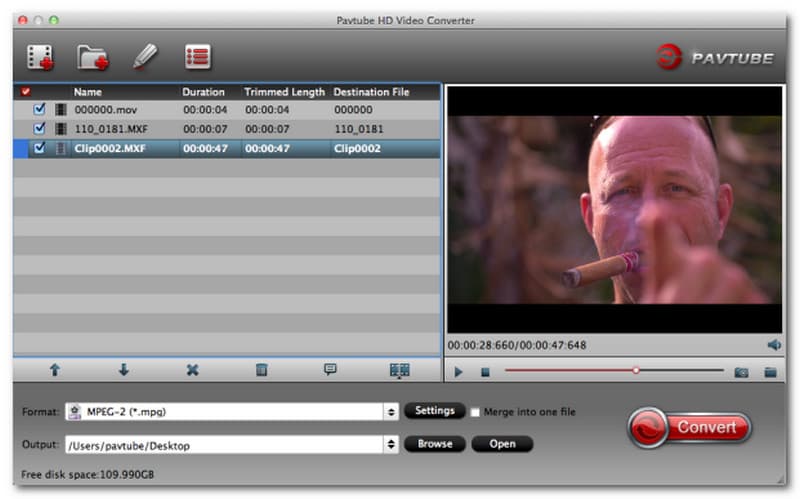
Task: Open the Format dropdown list
Action: tap(391, 412)
